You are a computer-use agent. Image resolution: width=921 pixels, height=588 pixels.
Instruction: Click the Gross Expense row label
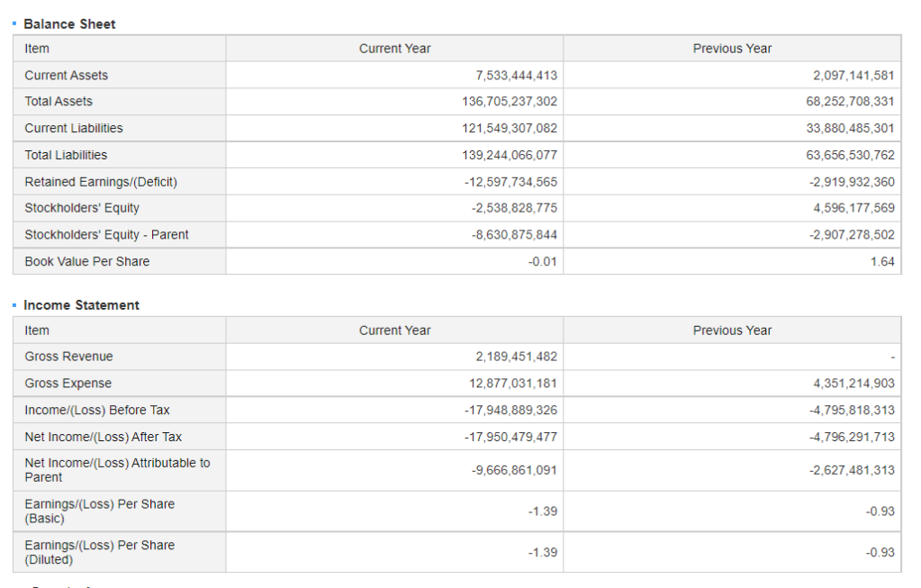point(68,384)
